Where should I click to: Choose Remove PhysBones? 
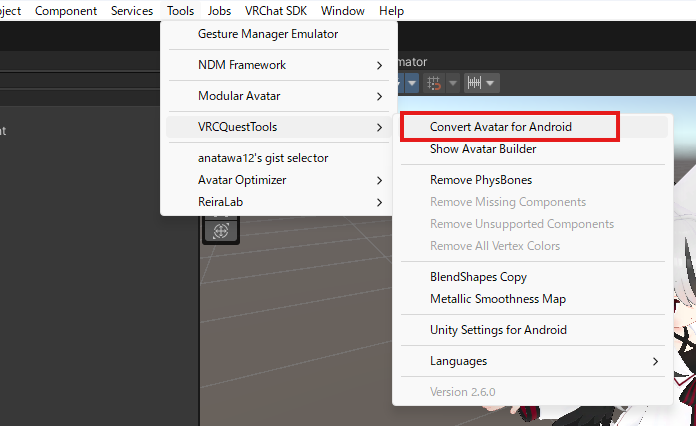[x=533, y=180]
